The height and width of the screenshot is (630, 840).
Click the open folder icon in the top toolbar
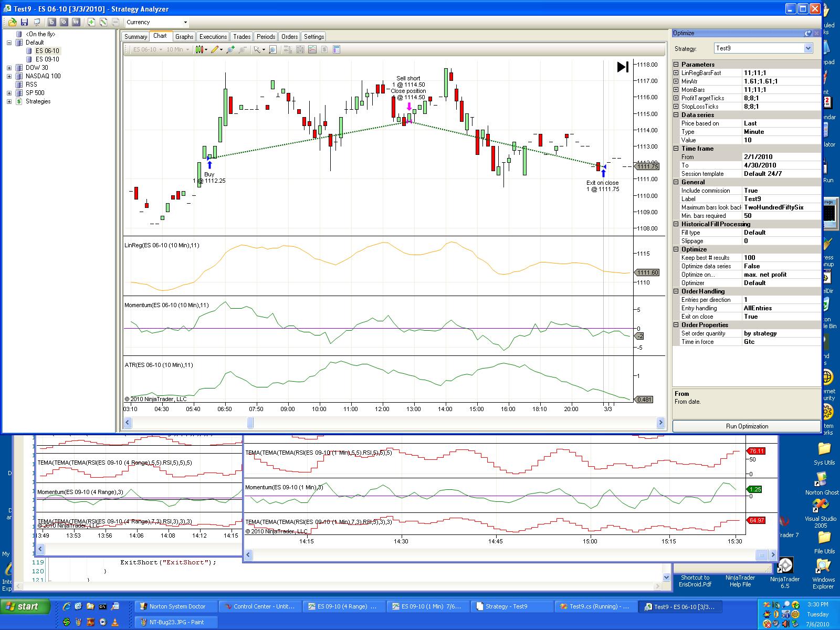coord(12,22)
